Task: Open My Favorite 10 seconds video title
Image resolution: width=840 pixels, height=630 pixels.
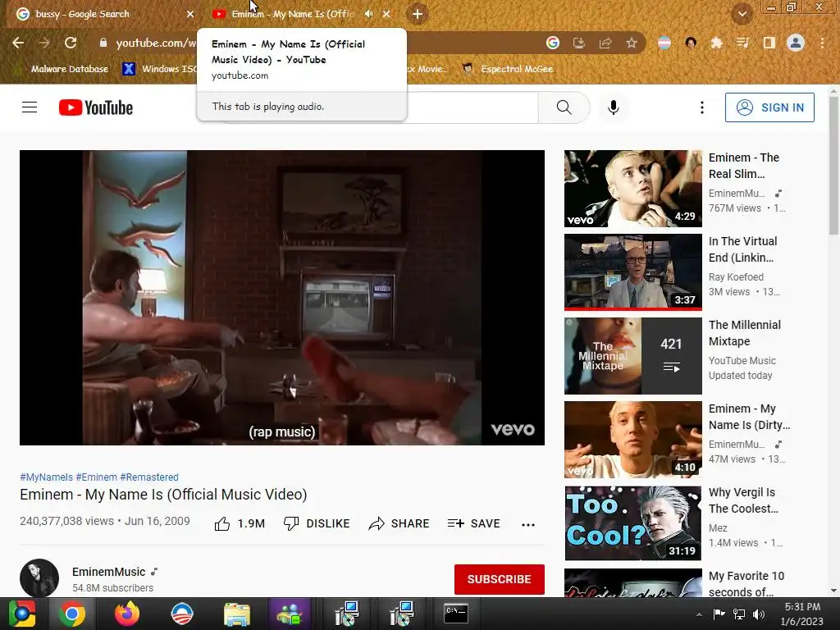Action: pos(746,584)
